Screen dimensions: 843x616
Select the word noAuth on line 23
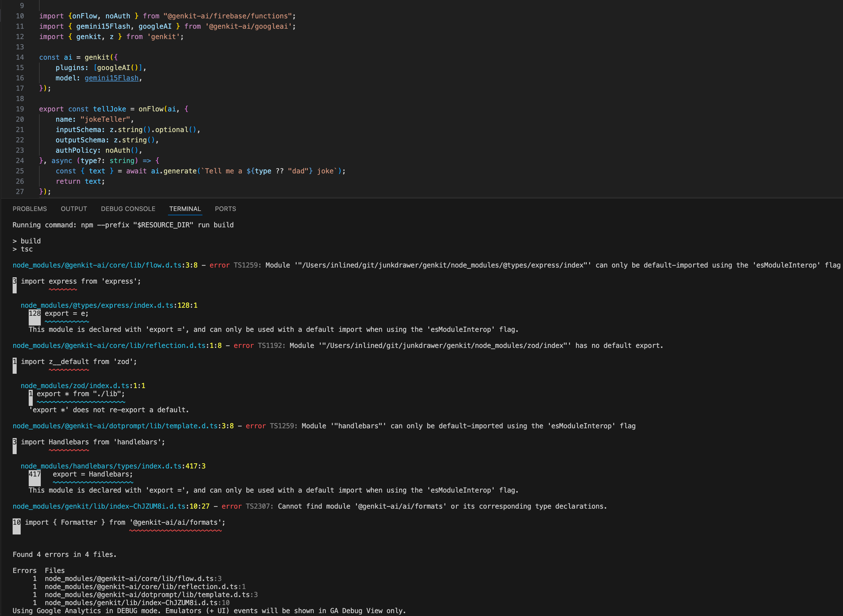(x=117, y=150)
